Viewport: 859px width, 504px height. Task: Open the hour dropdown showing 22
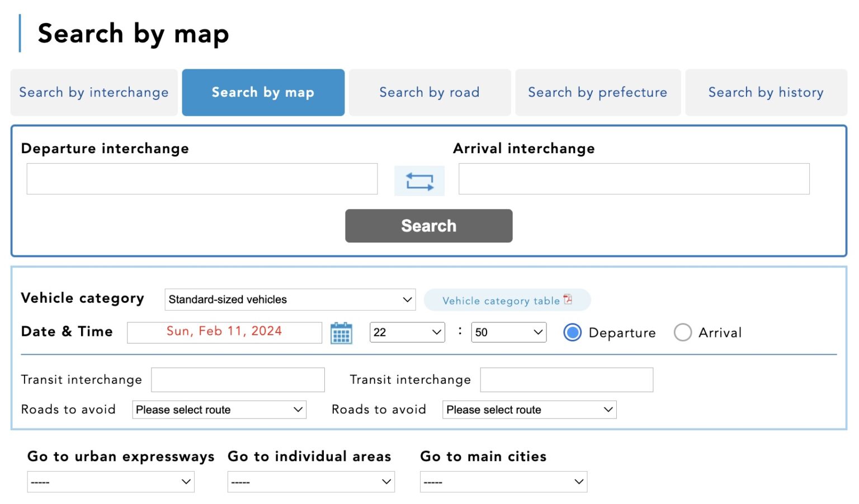(407, 332)
